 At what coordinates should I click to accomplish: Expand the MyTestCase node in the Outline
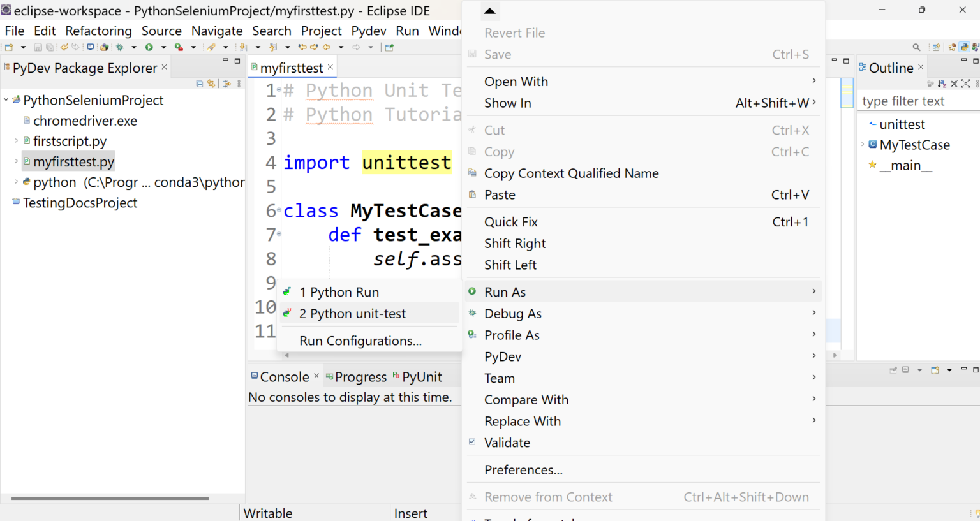click(863, 145)
